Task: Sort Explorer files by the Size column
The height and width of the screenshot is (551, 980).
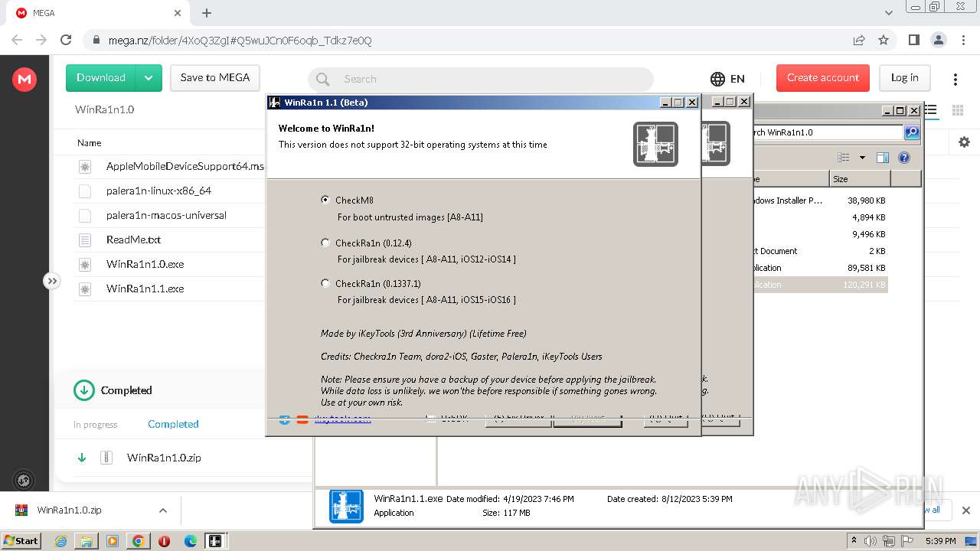Action: [860, 179]
